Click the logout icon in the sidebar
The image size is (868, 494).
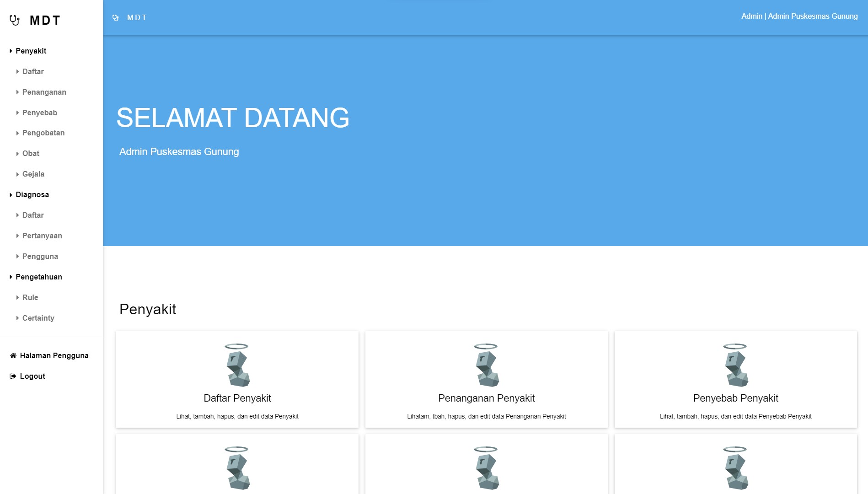click(x=13, y=376)
